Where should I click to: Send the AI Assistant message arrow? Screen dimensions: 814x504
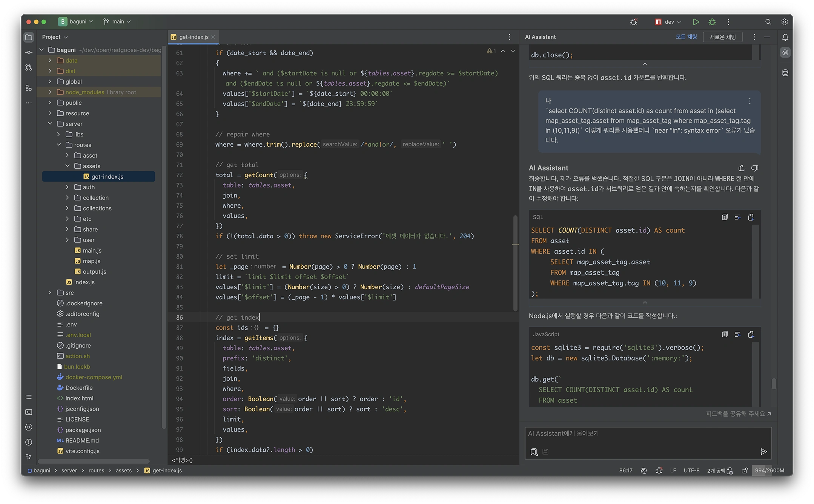coord(764,452)
